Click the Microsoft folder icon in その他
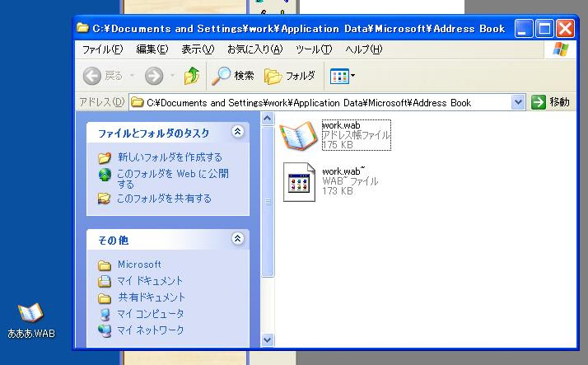Viewport: 588px width, 365px height. tap(105, 265)
